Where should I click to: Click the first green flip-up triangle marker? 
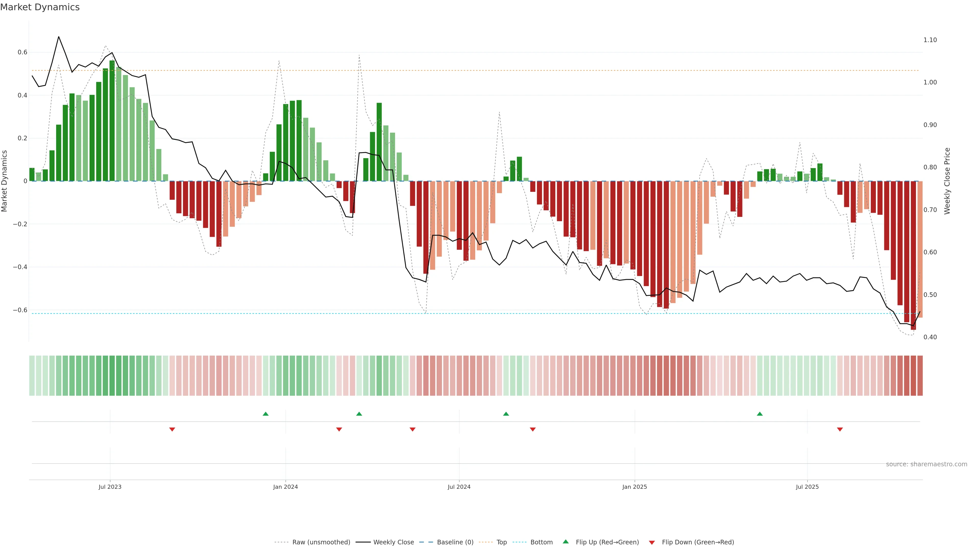(x=265, y=414)
